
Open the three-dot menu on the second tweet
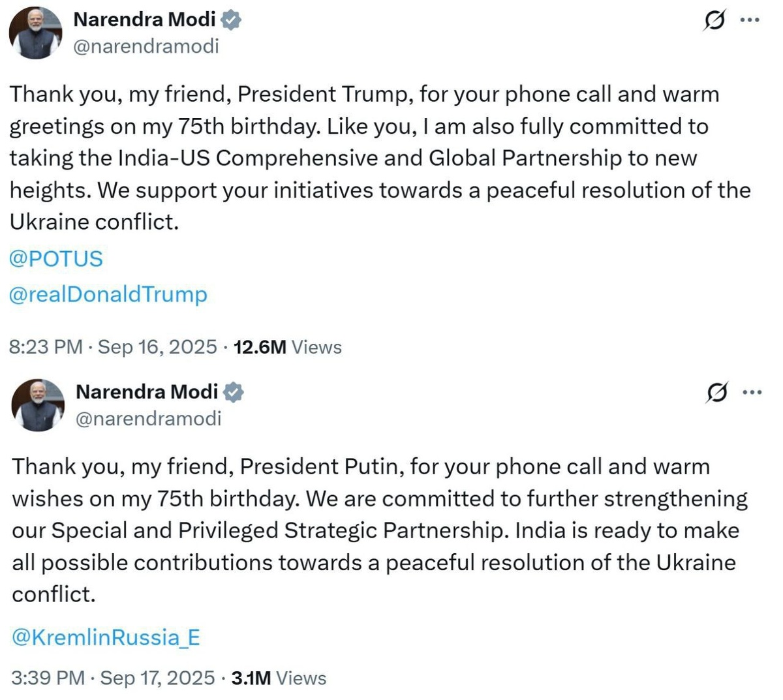(752, 393)
